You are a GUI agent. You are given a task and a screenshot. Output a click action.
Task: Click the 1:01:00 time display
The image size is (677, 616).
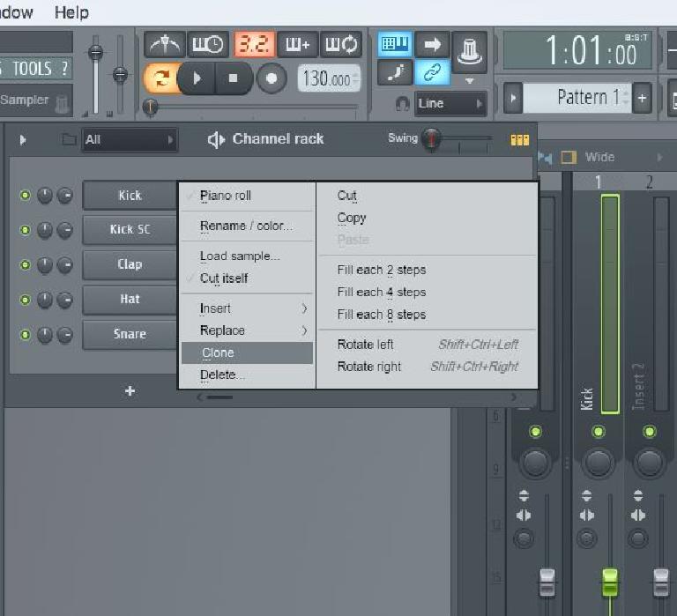pos(577,50)
